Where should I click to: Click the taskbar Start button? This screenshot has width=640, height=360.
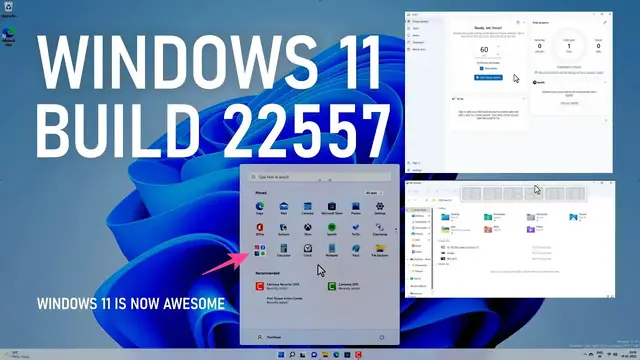pos(281,355)
